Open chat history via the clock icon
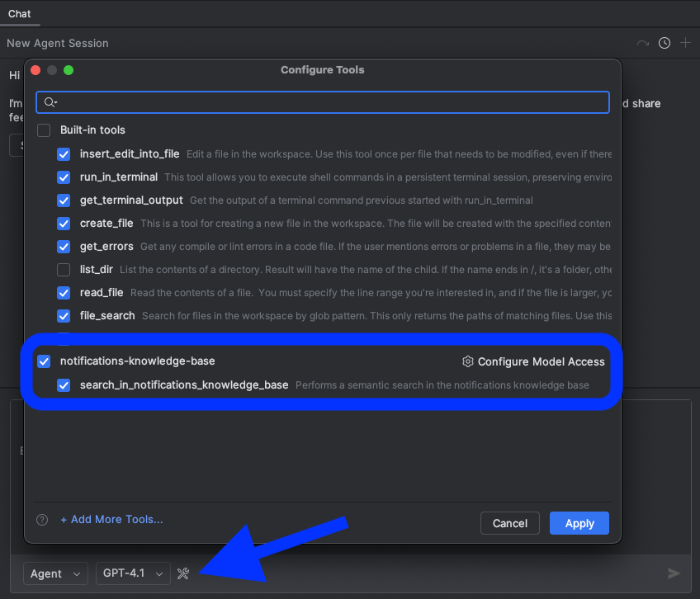The height and width of the screenshot is (599, 700). click(x=664, y=43)
